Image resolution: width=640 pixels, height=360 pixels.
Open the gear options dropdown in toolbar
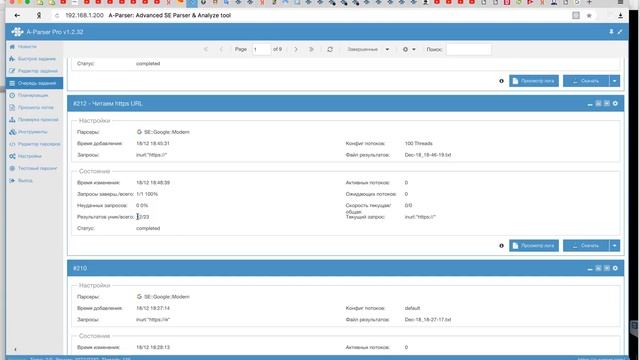coord(409,49)
